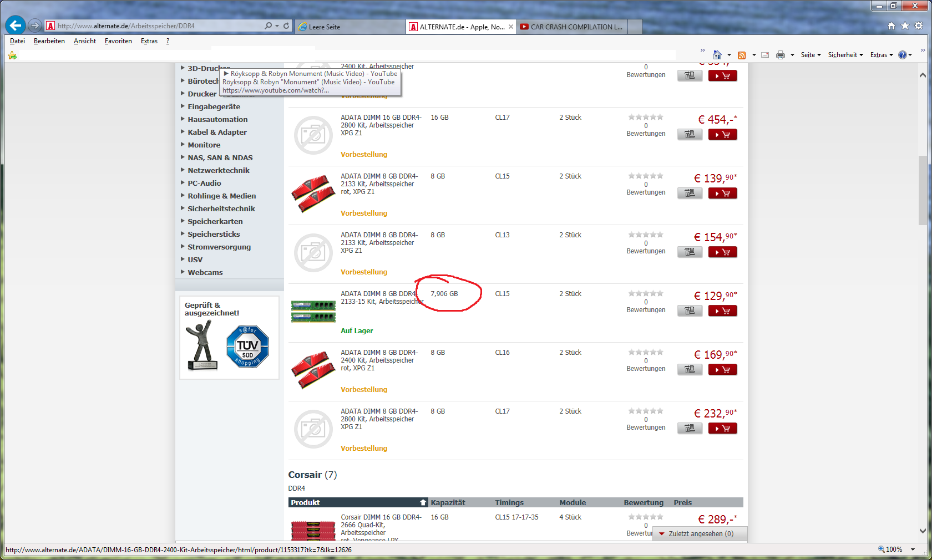
Task: Open the tools gear icon
Action: pyautogui.click(x=919, y=26)
